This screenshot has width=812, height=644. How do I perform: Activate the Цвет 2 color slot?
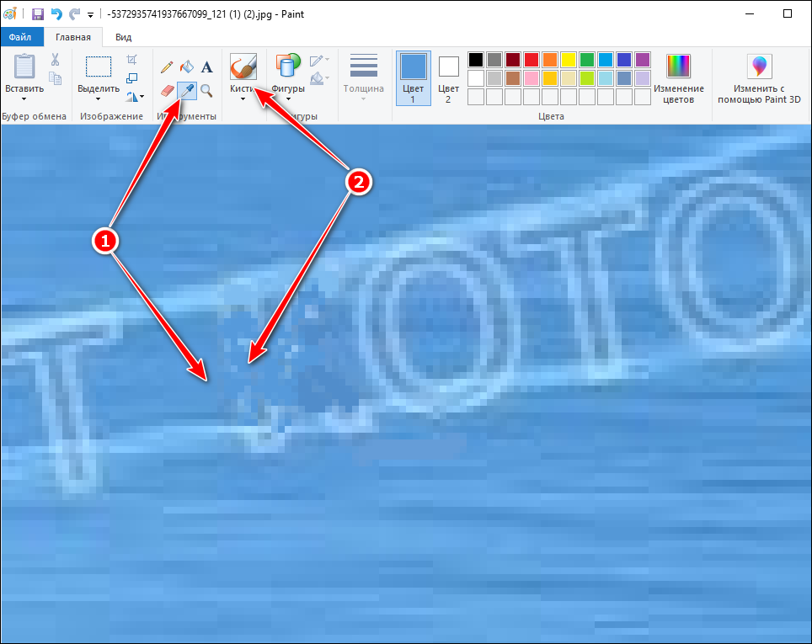(449, 77)
